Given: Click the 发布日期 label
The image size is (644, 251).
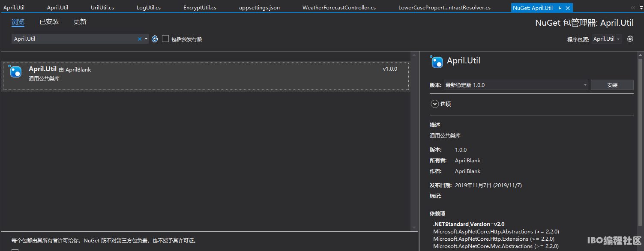Looking at the screenshot, I should tap(441, 185).
